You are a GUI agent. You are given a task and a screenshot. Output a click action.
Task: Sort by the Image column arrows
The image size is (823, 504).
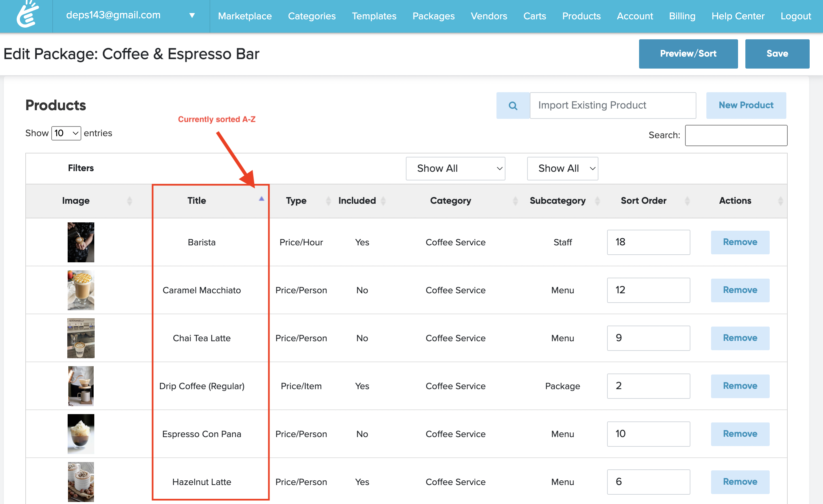coord(130,201)
